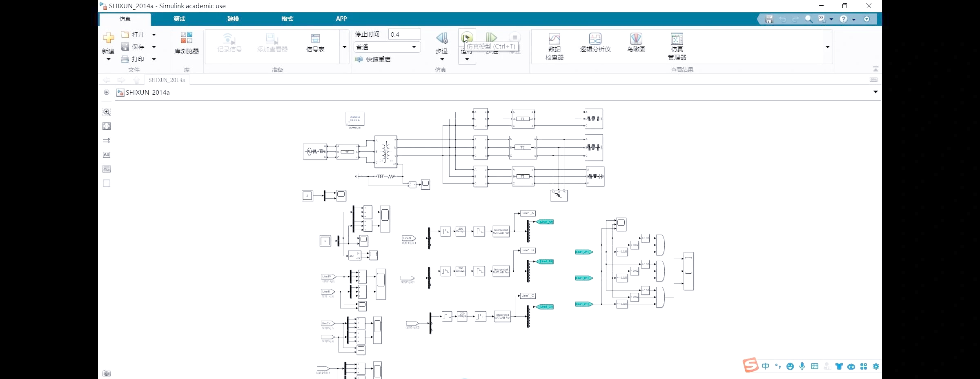Open the 仿真管理器 Simulation Manager

(677, 47)
